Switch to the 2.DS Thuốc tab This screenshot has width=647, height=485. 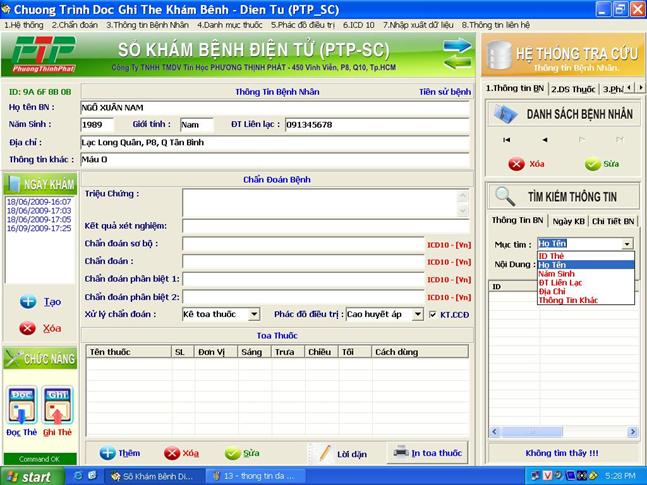click(573, 88)
